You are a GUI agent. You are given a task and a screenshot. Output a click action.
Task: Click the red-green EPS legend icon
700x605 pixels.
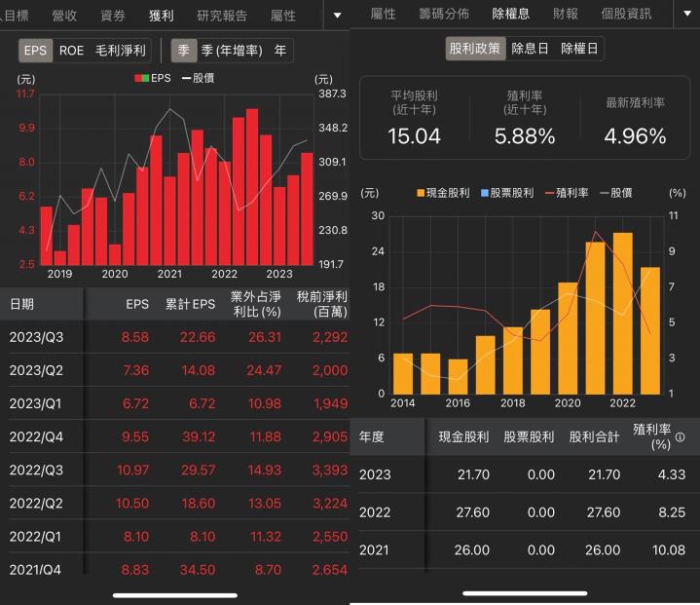141,78
